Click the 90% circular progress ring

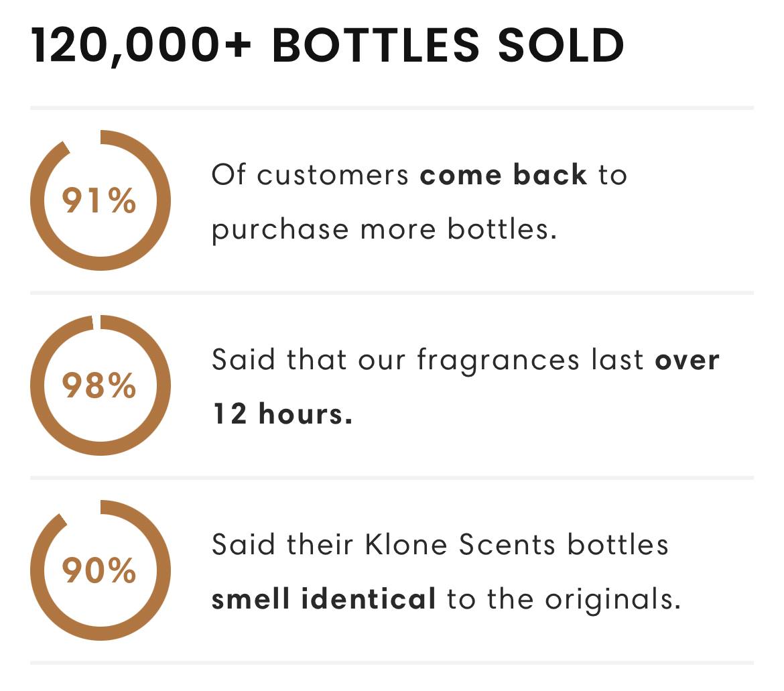point(101,570)
